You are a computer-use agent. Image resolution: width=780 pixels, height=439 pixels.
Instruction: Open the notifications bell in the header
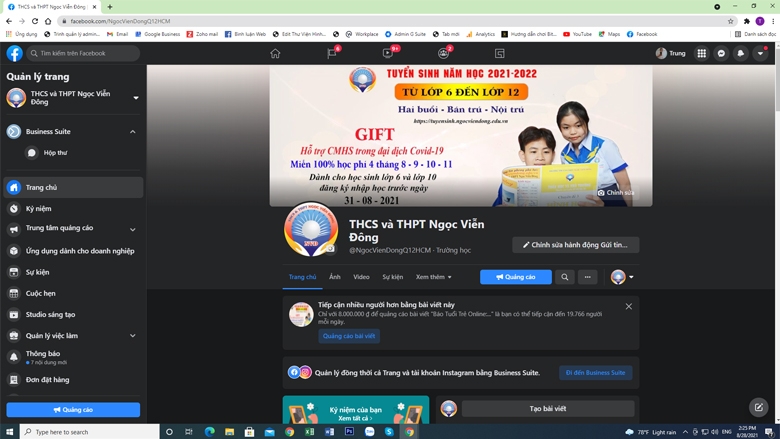(741, 53)
